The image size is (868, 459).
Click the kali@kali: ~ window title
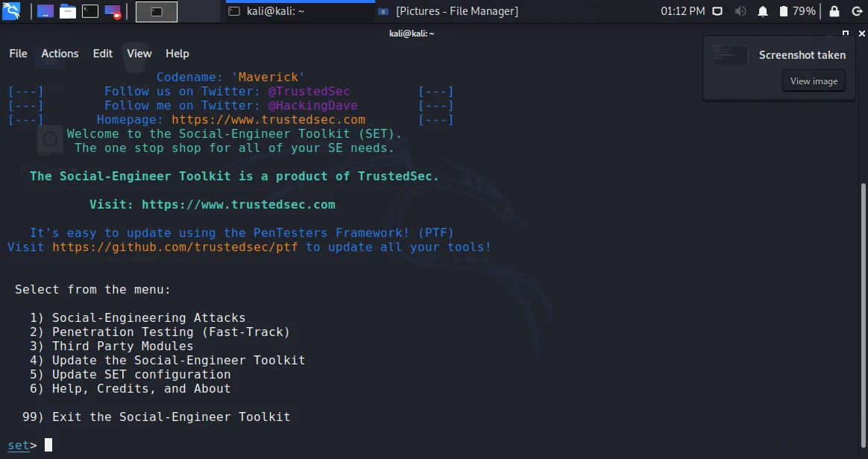coord(412,34)
